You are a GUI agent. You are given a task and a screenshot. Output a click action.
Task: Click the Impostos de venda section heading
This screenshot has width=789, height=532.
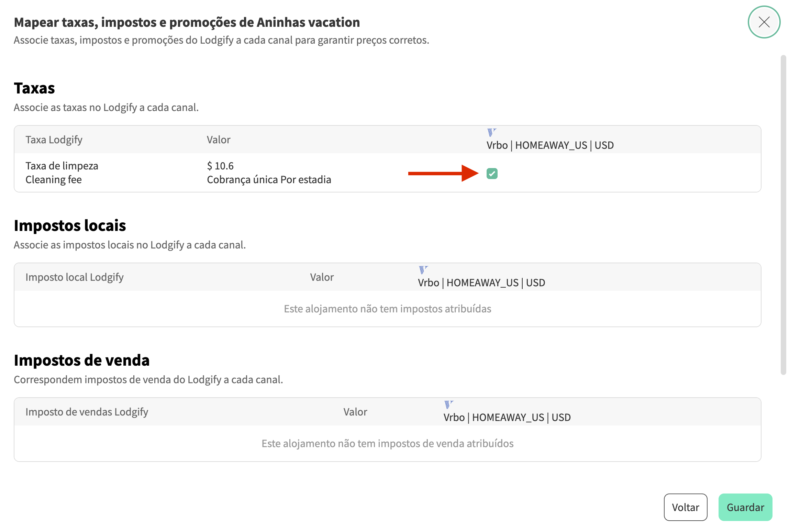[x=82, y=360]
